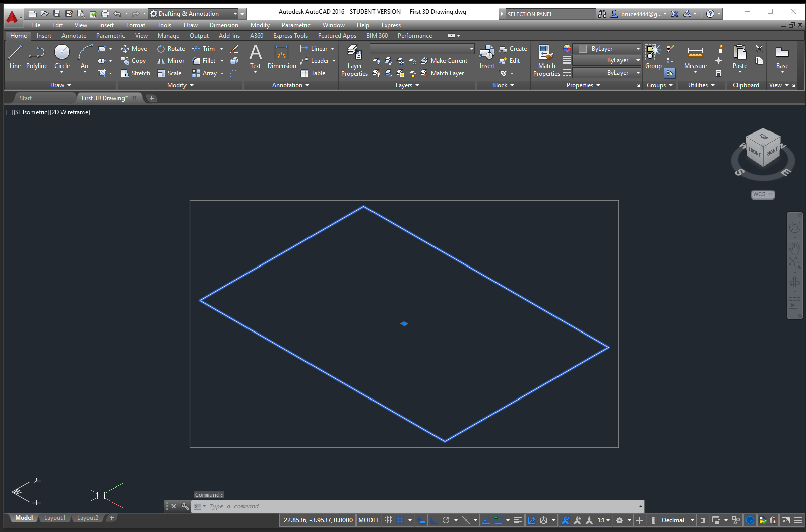The image size is (806, 532).
Task: Click the Rotate tool
Action: tap(171, 49)
